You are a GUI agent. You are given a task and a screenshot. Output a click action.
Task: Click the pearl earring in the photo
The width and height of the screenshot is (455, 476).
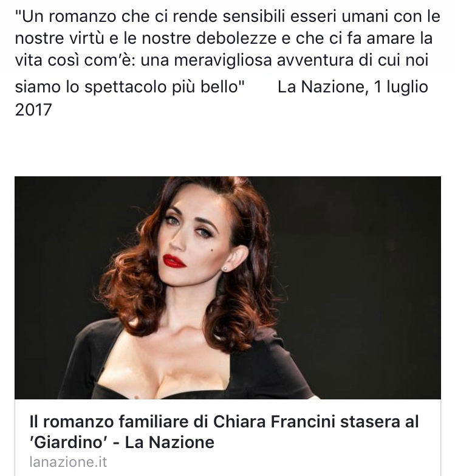(x=225, y=269)
